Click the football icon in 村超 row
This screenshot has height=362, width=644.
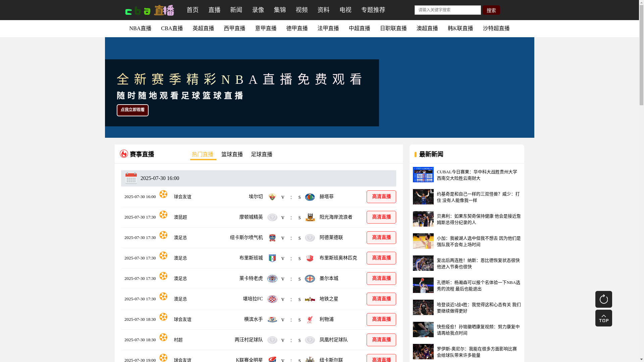click(163, 337)
